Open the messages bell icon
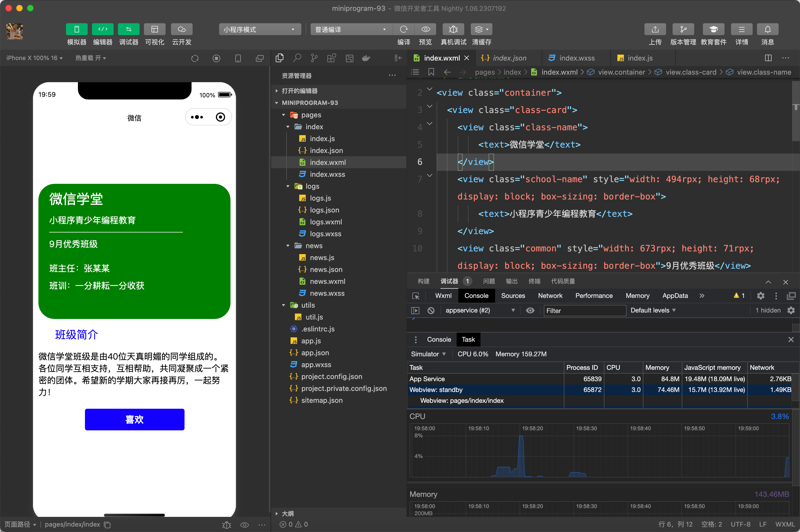Screen dimensions: 800x532 coord(768,29)
